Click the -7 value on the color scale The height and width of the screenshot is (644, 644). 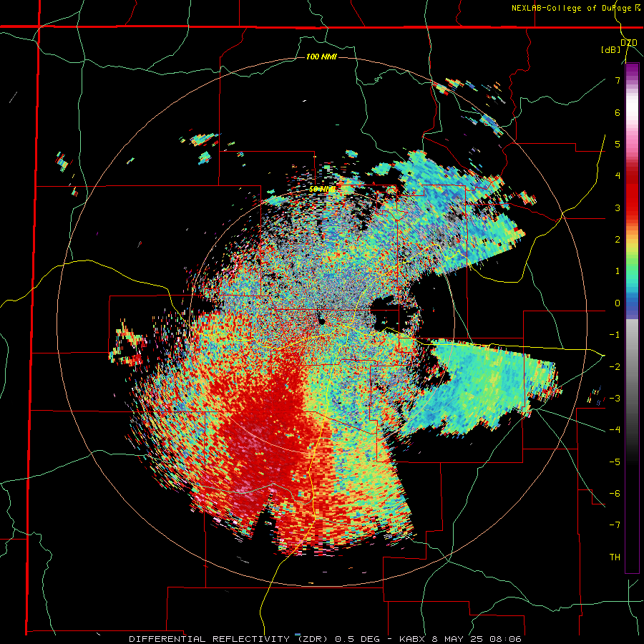615,525
